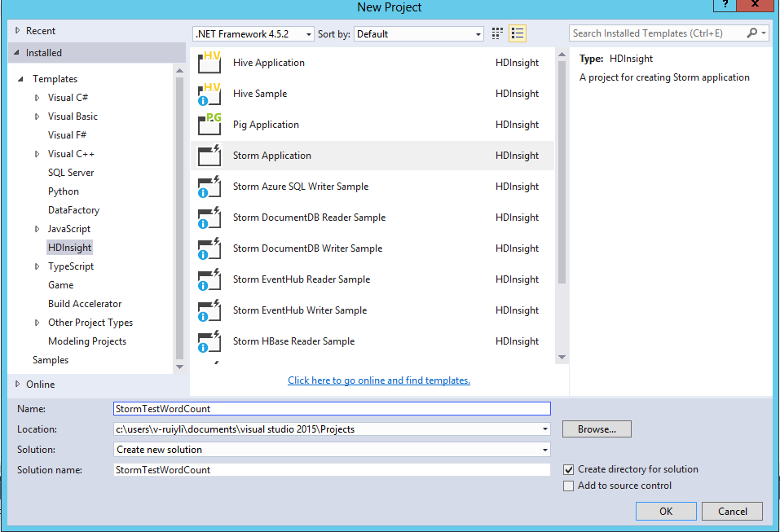Click Storm EventHub Reader Sample icon

click(209, 279)
